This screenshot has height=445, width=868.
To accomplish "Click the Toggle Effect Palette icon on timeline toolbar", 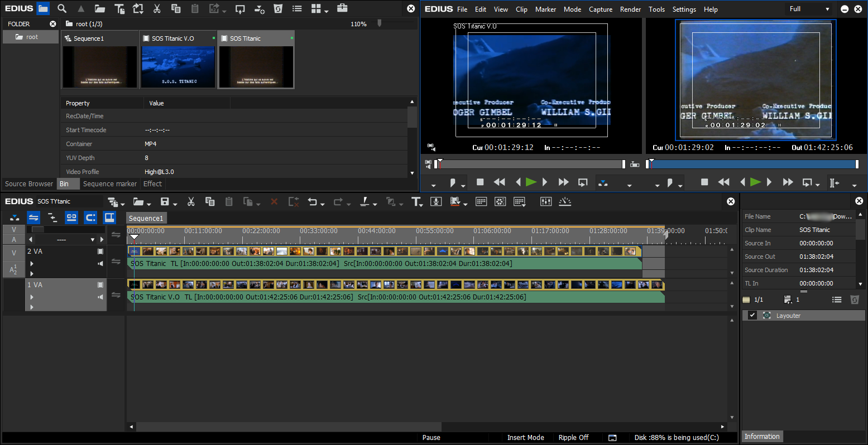I will pyautogui.click(x=500, y=201).
